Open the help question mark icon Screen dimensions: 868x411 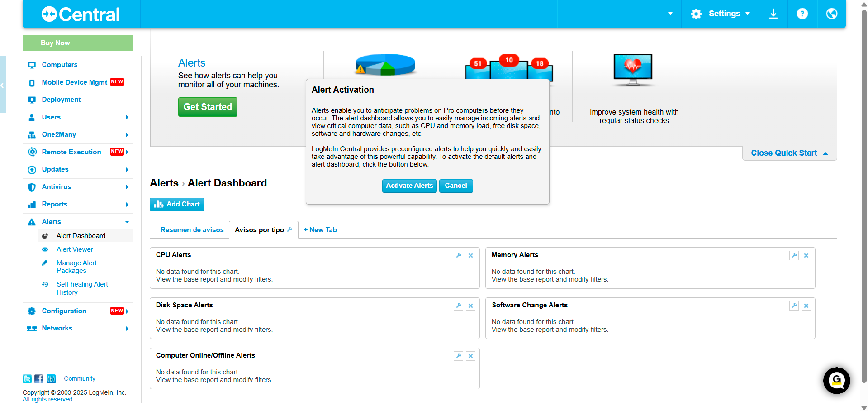pyautogui.click(x=802, y=14)
